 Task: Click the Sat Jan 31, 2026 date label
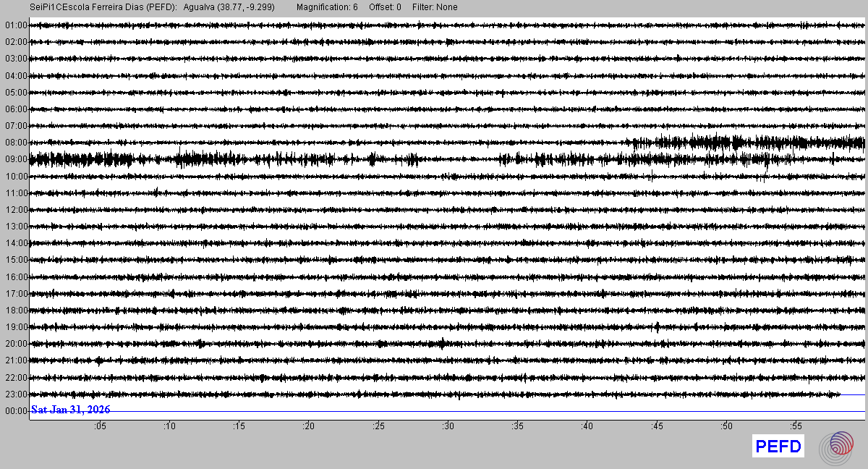pos(70,410)
